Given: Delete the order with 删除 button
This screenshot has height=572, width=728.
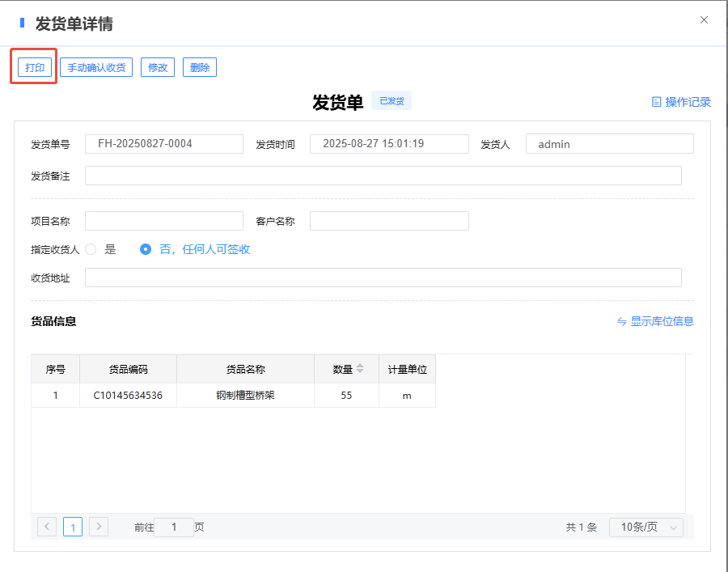Looking at the screenshot, I should pyautogui.click(x=200, y=67).
